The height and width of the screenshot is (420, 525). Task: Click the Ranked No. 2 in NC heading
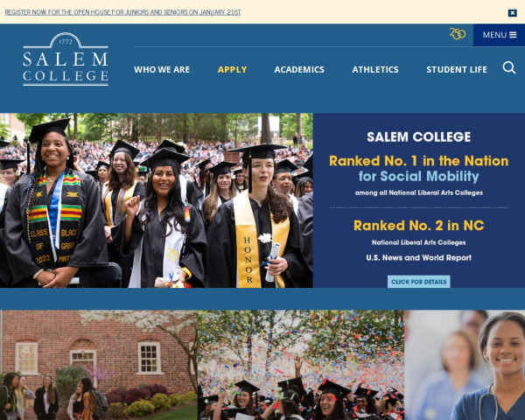(x=418, y=226)
